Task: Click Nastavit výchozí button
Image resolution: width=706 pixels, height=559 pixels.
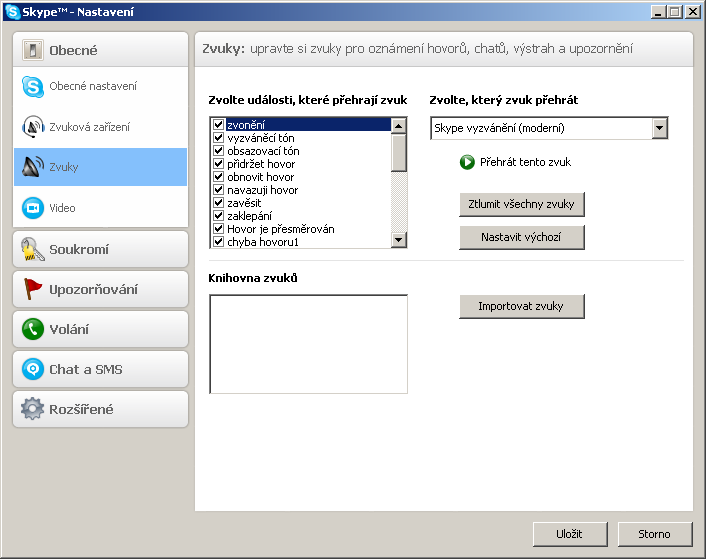Action: pyautogui.click(x=522, y=237)
